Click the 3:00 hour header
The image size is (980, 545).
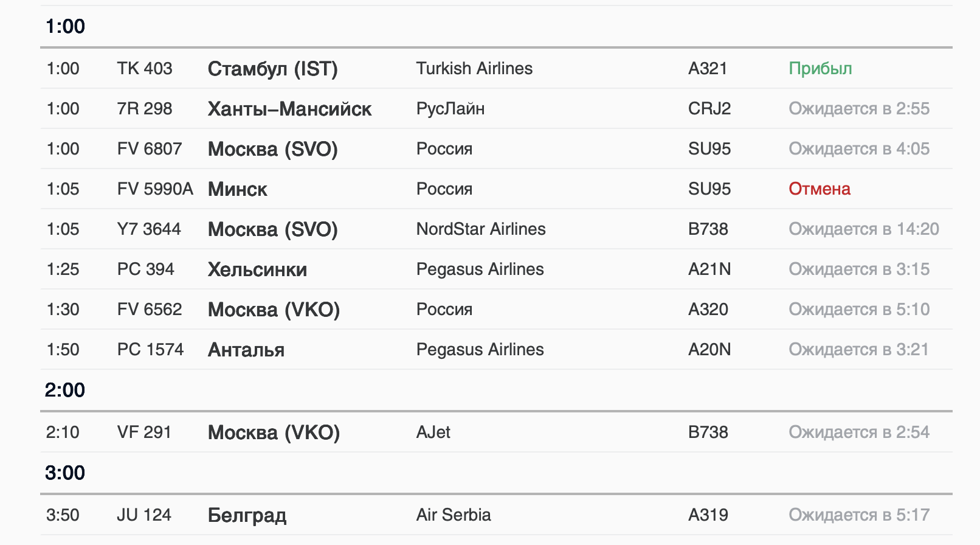pyautogui.click(x=65, y=473)
